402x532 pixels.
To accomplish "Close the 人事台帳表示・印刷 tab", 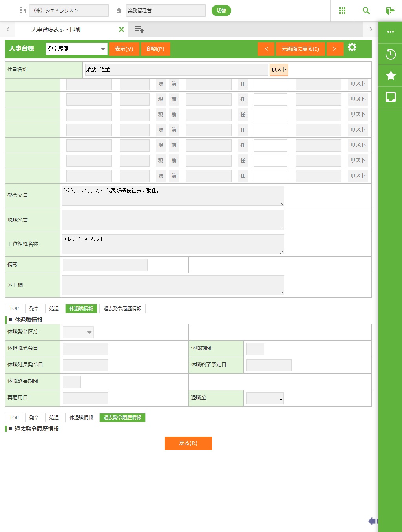I will 121,29.
